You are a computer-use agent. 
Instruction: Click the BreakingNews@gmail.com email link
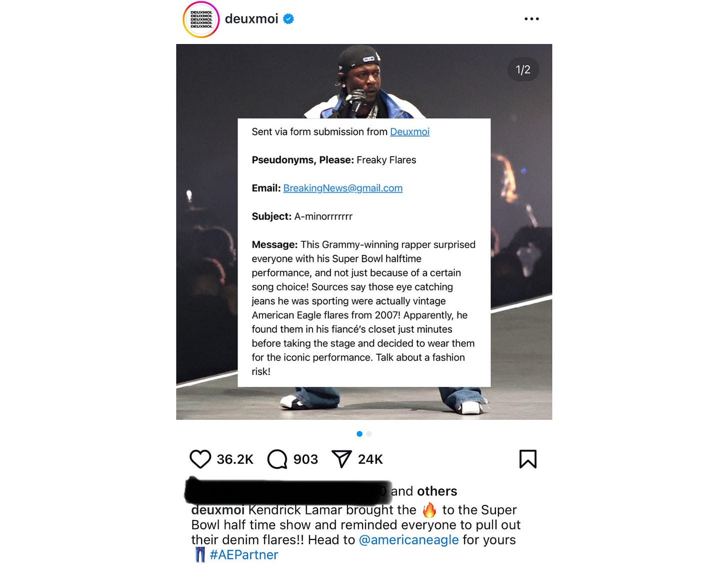pos(342,188)
